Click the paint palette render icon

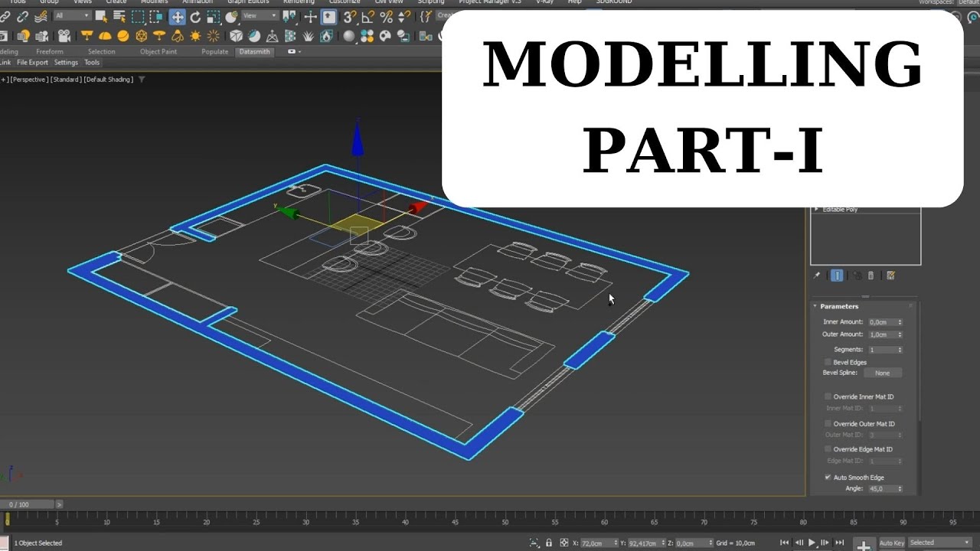(x=385, y=35)
